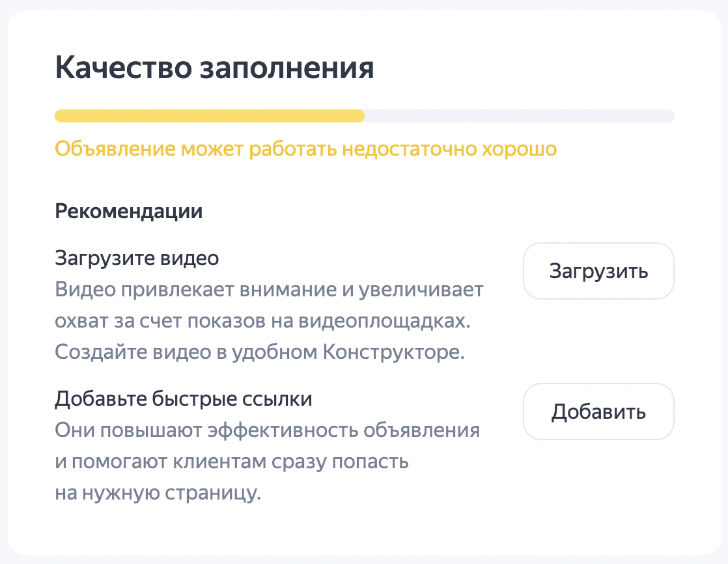Click the warning Объявление может работать недостаточно хорошо
The height and width of the screenshot is (564, 728).
coord(306,149)
